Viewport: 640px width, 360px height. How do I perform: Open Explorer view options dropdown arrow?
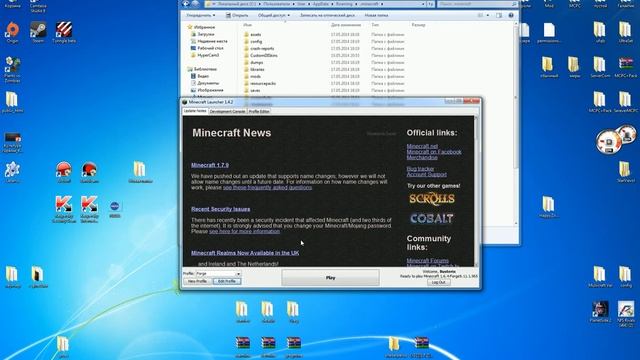(488, 15)
